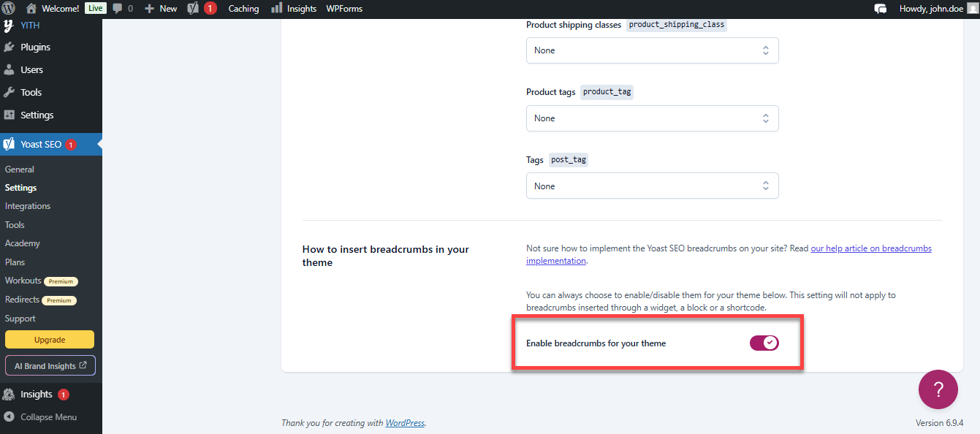
Task: Click the john.doe avatar thumbnail
Action: (x=971, y=8)
